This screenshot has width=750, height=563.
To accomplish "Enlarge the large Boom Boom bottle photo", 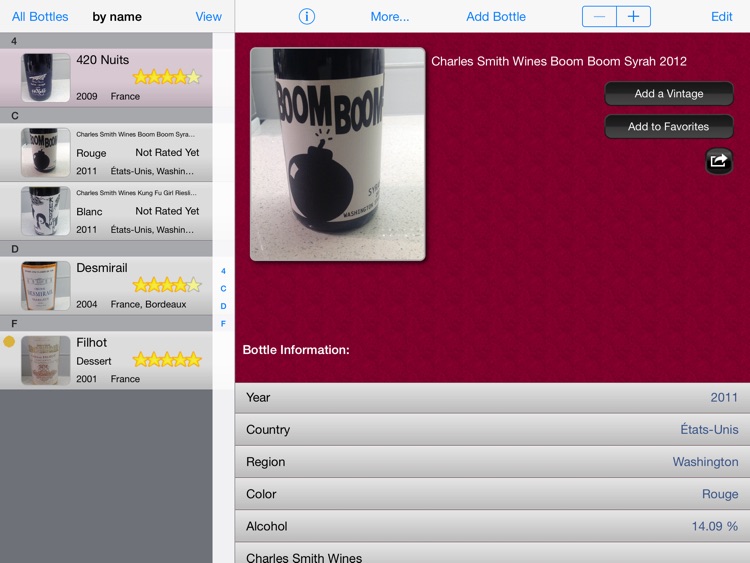I will click(338, 154).
